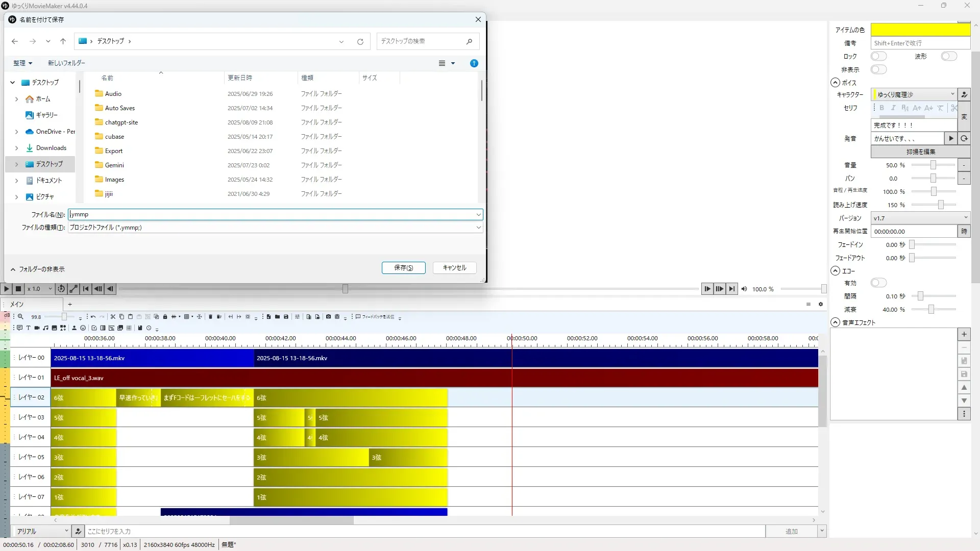Click the timeline settings gear icon
Screen dimensions: 980x551
tap(821, 304)
